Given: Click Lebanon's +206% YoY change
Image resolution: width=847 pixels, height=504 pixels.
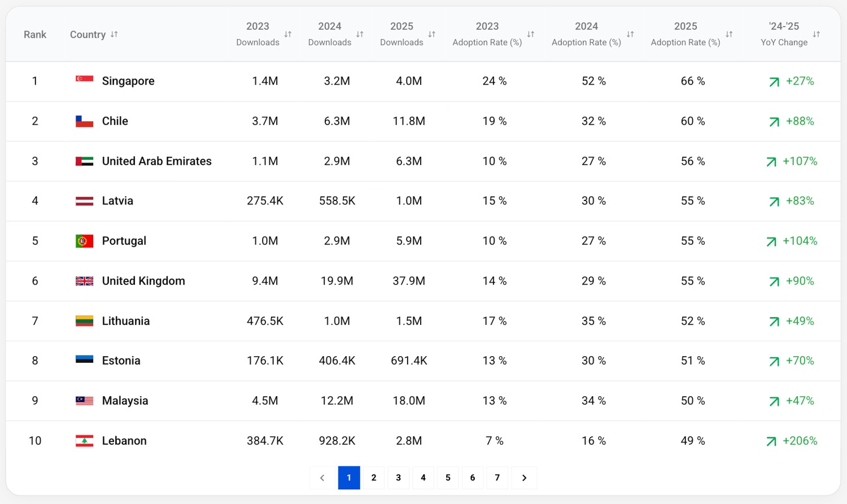Looking at the screenshot, I should tap(800, 441).
